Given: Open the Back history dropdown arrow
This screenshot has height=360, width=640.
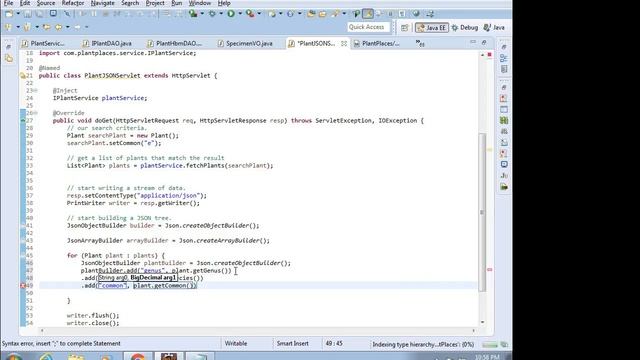Looking at the screenshot, I should 68,27.
